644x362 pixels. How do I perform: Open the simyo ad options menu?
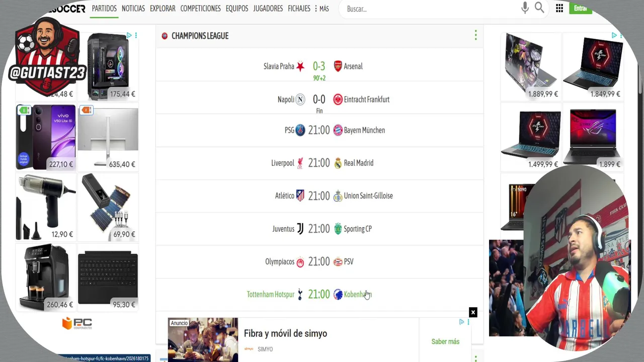point(468,322)
